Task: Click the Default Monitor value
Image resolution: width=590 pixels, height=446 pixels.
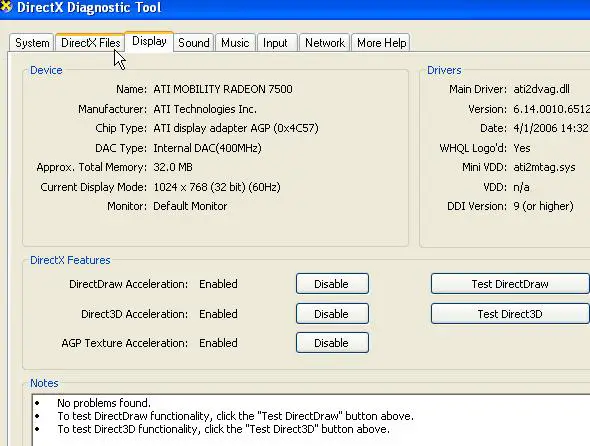Action: click(x=190, y=206)
